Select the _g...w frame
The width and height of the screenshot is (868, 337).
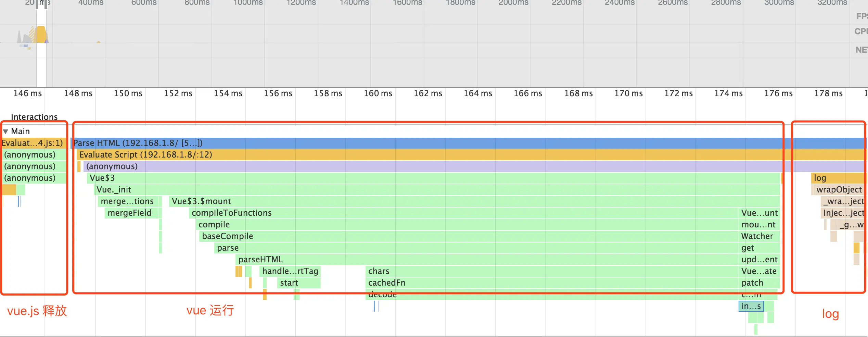click(x=852, y=224)
